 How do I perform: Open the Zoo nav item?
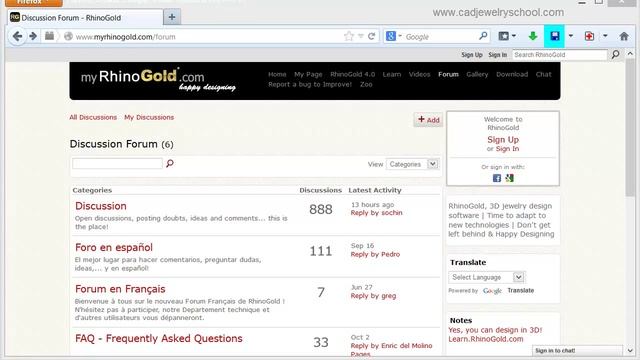[366, 84]
